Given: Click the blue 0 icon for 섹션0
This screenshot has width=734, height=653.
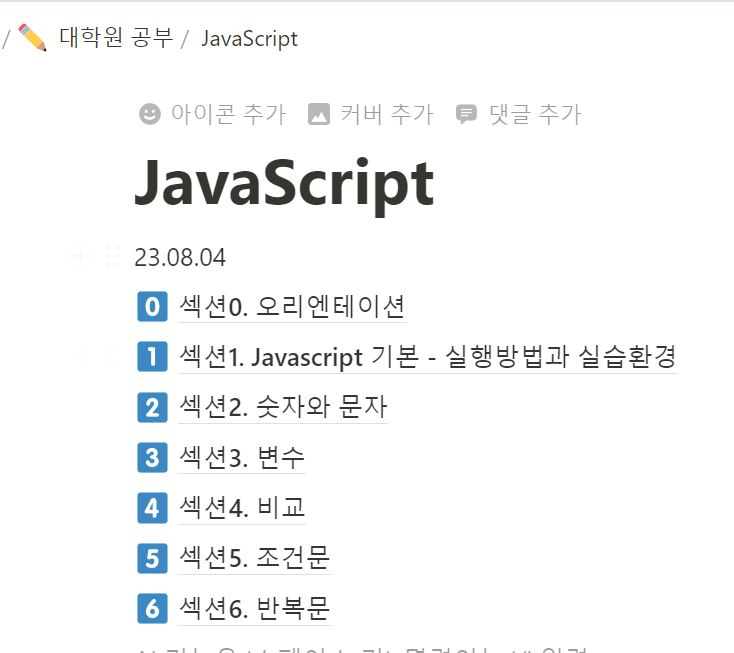Looking at the screenshot, I should pos(152,307).
